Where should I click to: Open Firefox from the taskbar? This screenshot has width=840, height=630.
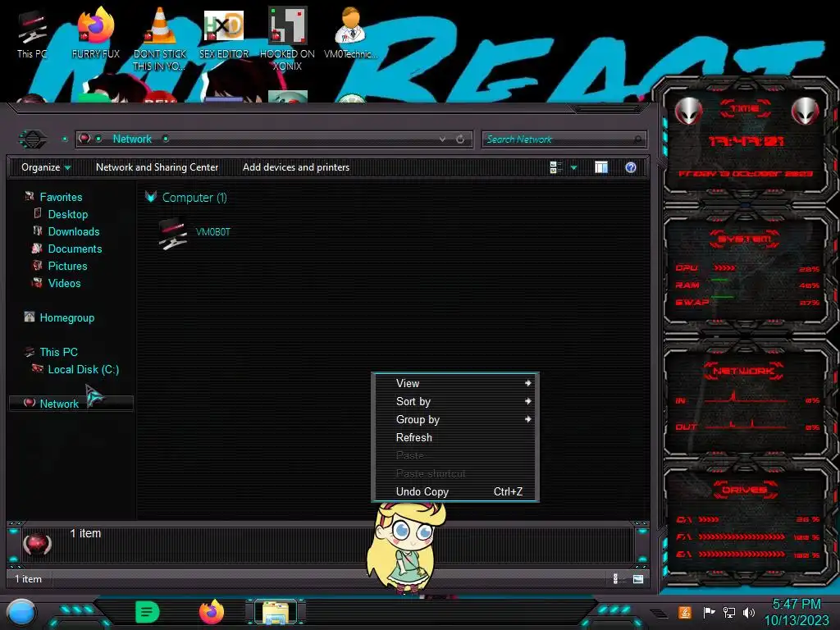click(x=212, y=612)
